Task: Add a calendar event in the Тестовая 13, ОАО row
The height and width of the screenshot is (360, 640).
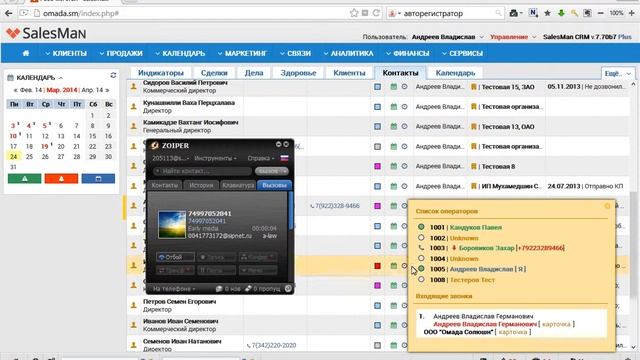Action: click(393, 127)
